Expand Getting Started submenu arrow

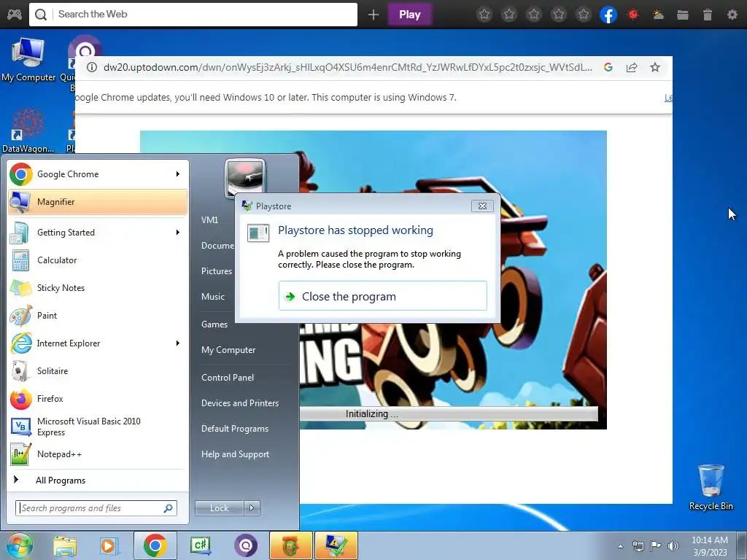178,233
